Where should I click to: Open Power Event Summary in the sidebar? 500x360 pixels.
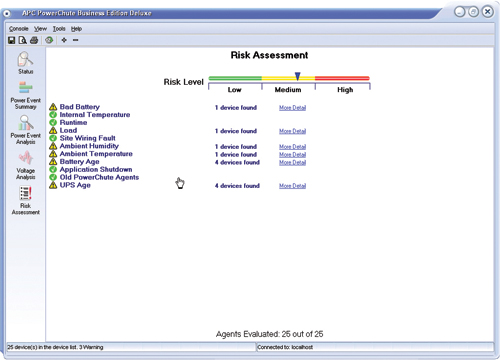[x=26, y=96]
